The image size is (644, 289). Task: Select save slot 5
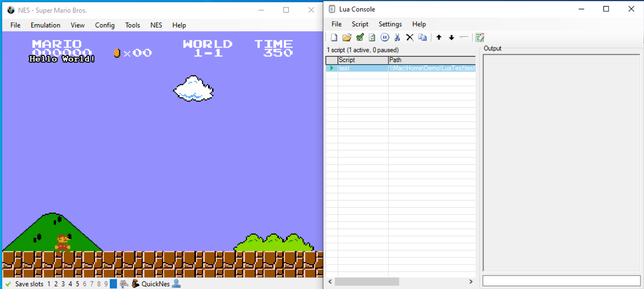77,284
